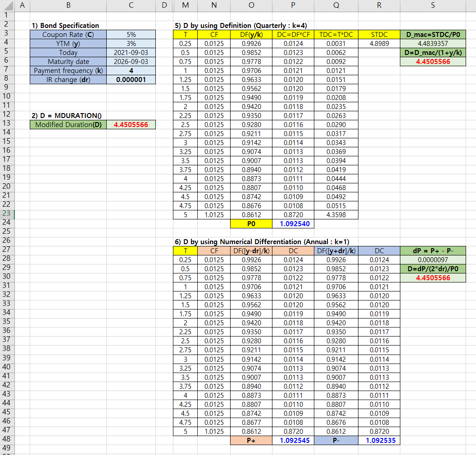Image resolution: width=476 pixels, height=455 pixels.
Task: Click the D_mac=STDC/P0 header cell
Action: (x=432, y=34)
